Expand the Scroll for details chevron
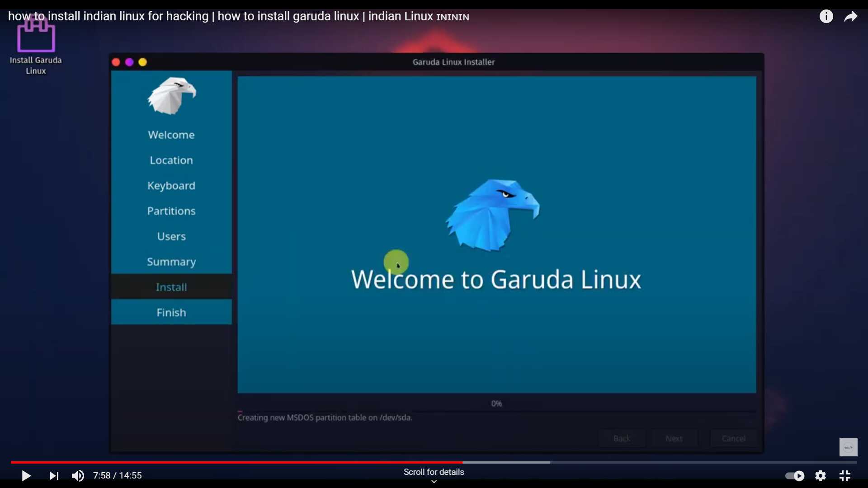 (434, 481)
